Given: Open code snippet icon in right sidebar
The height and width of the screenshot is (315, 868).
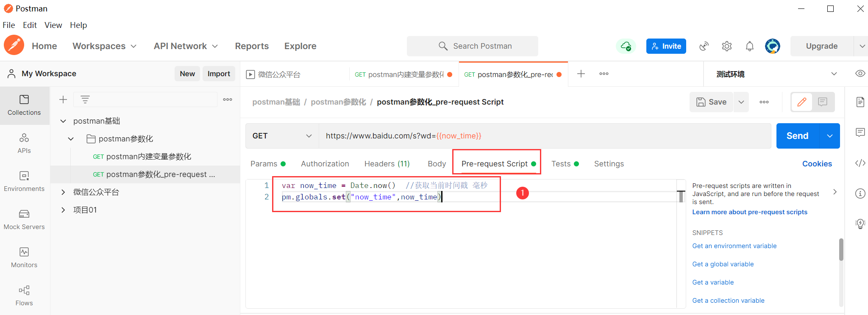Looking at the screenshot, I should click(x=860, y=163).
